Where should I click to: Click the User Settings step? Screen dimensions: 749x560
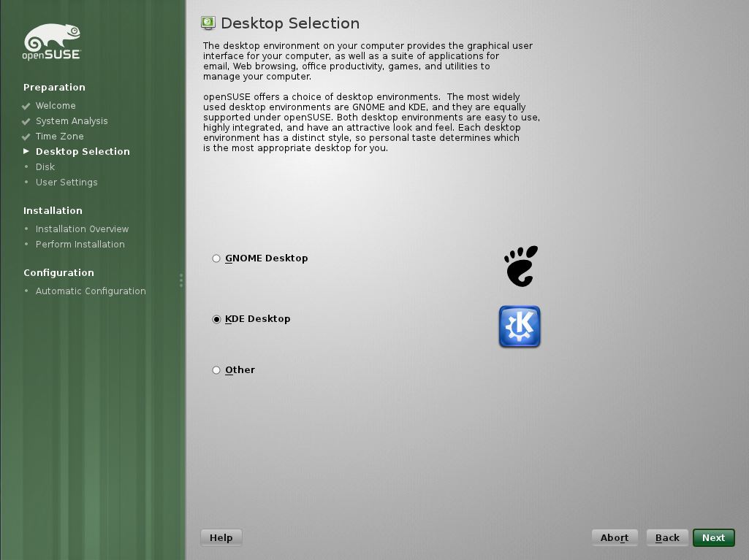(x=66, y=182)
